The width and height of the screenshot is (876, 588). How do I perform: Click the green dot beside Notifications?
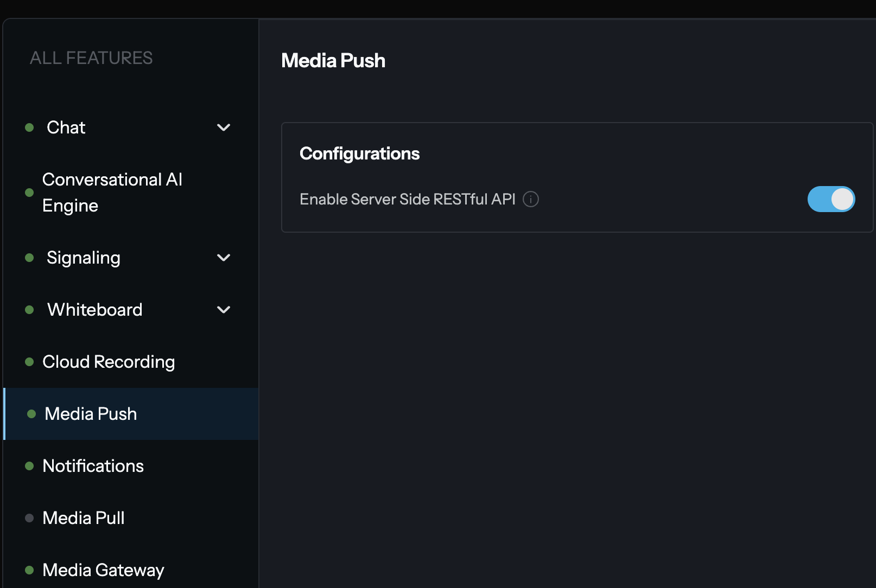[29, 466]
